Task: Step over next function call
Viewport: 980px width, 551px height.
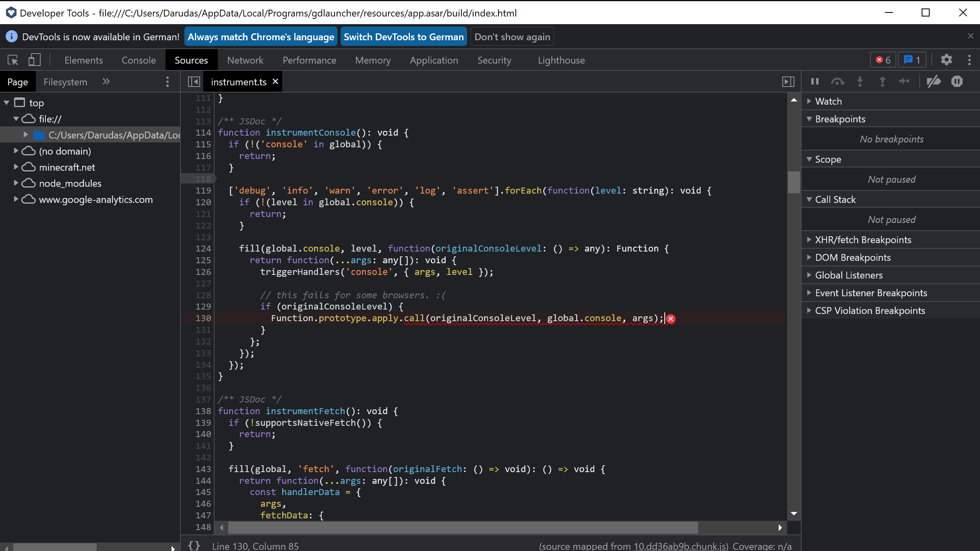Action: (838, 81)
